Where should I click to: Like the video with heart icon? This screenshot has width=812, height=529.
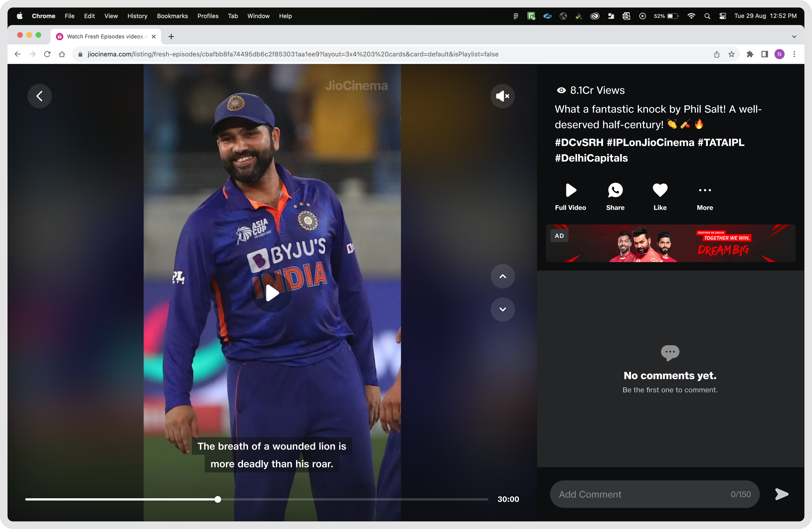[x=660, y=190]
